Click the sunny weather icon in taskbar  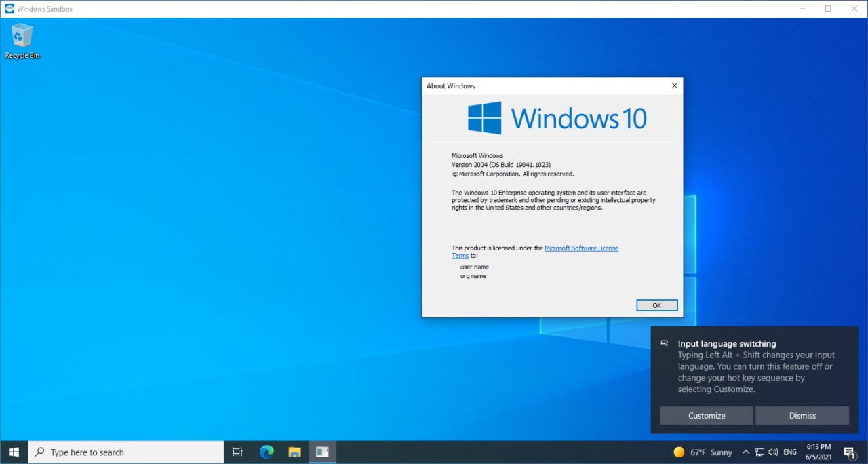click(679, 452)
